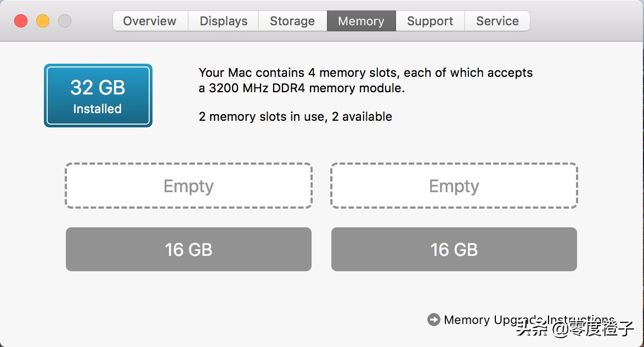Image resolution: width=644 pixels, height=347 pixels.
Task: Open the Storage tab
Action: point(292,21)
